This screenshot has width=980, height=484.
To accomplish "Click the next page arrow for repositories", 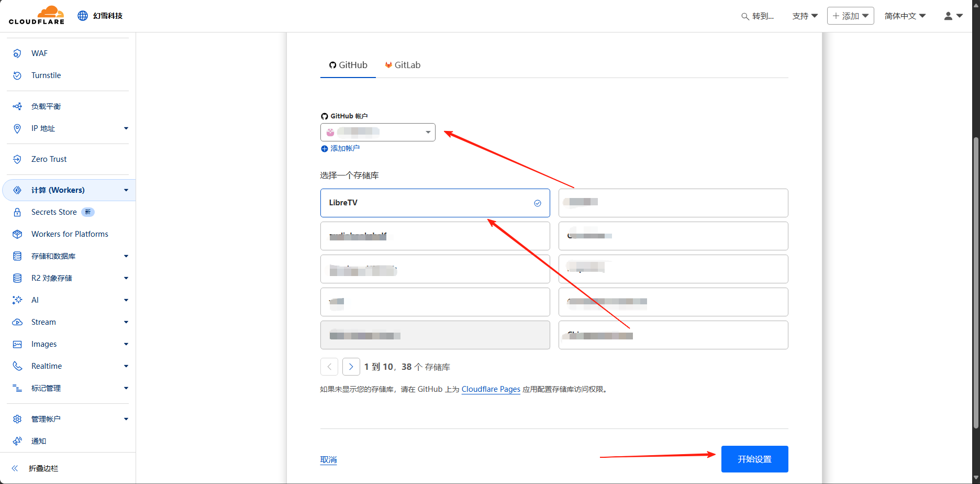I will [x=351, y=367].
